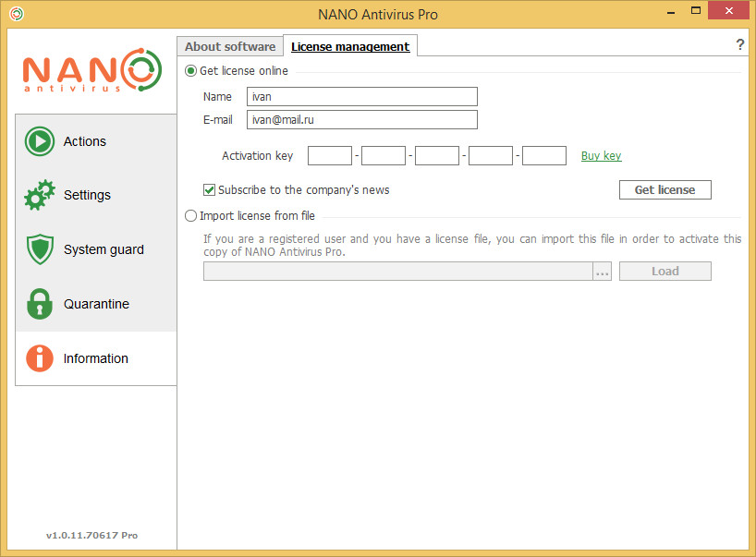
Task: Close the NANO Antivirus Pro window
Action: pyautogui.click(x=729, y=10)
